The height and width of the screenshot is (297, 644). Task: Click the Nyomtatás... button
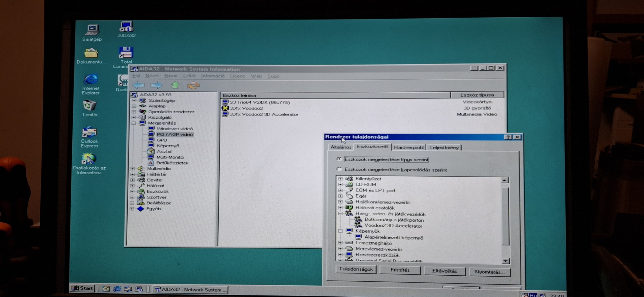[489, 272]
